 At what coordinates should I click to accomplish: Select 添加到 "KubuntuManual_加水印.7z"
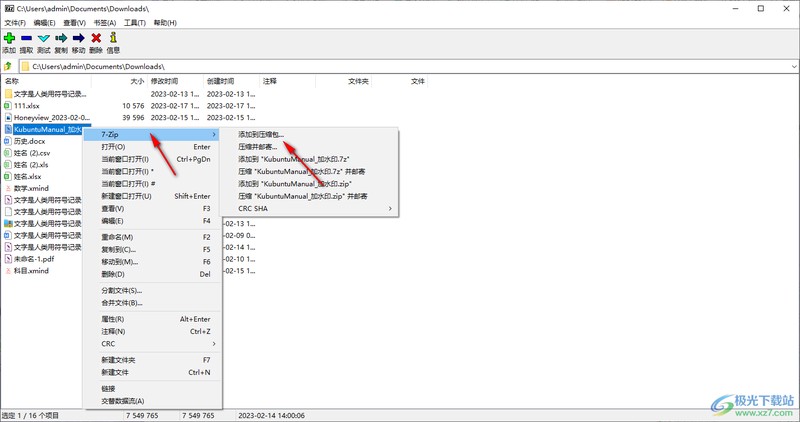coord(309,159)
